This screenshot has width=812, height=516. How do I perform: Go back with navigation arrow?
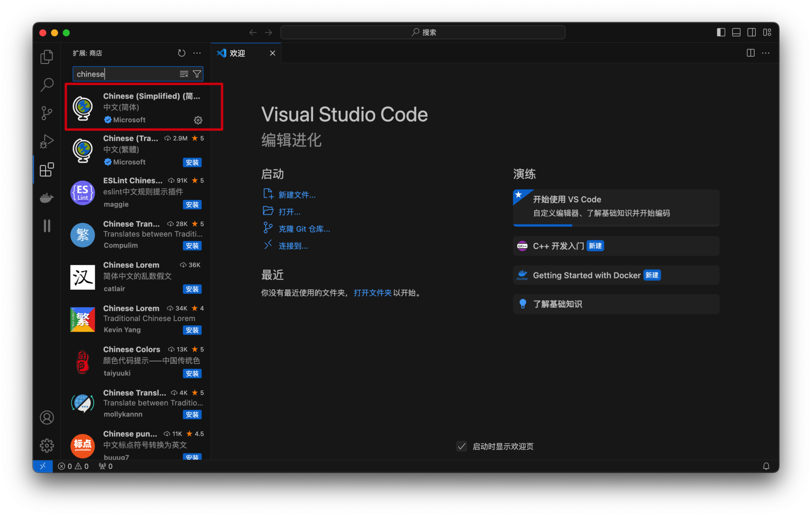coord(253,33)
